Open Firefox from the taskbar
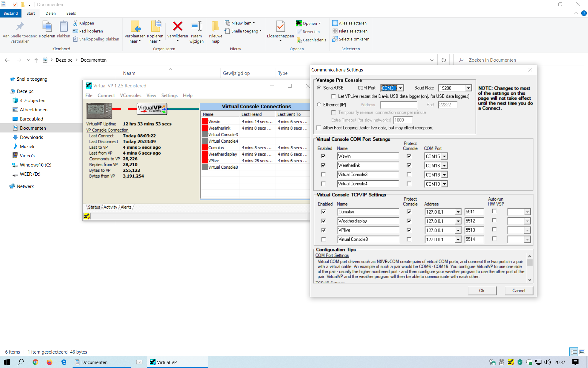The width and height of the screenshot is (588, 368). pyautogui.click(x=49, y=362)
